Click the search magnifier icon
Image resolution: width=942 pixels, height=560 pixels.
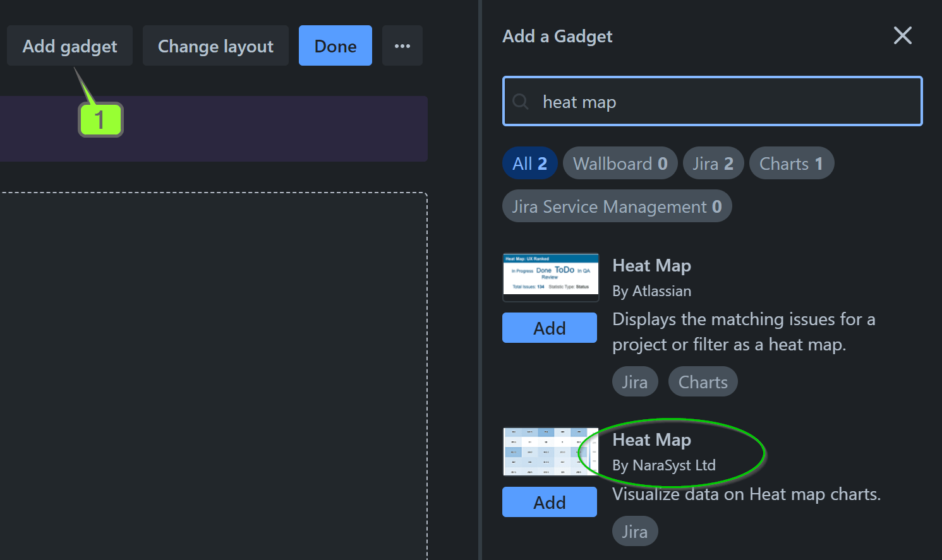[520, 101]
